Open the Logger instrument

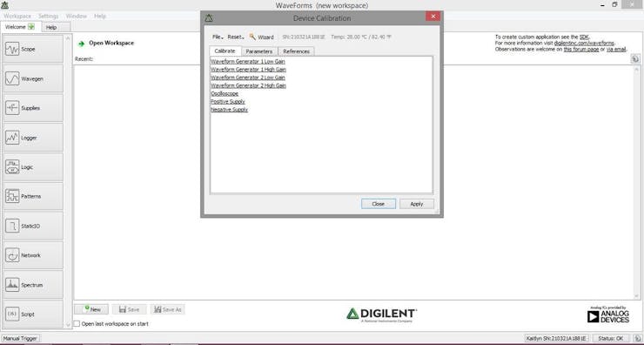point(33,138)
